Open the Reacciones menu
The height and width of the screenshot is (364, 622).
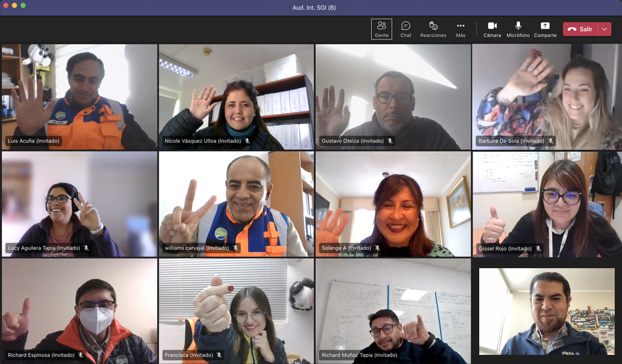[433, 29]
